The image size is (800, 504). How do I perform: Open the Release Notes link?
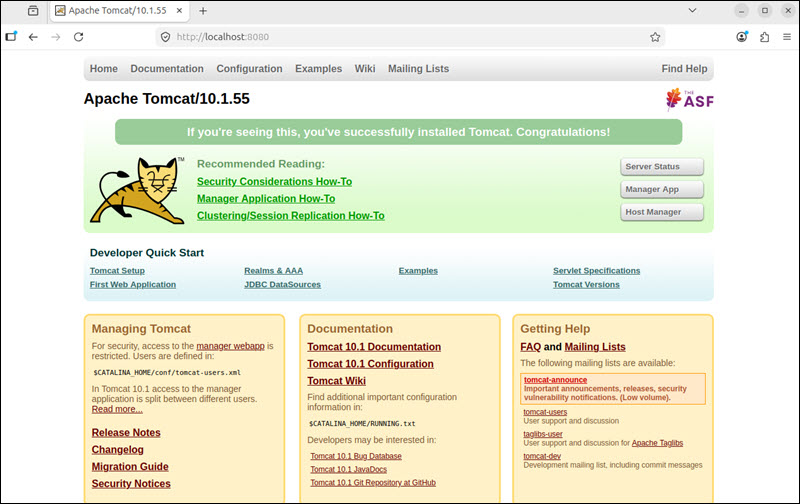point(126,433)
